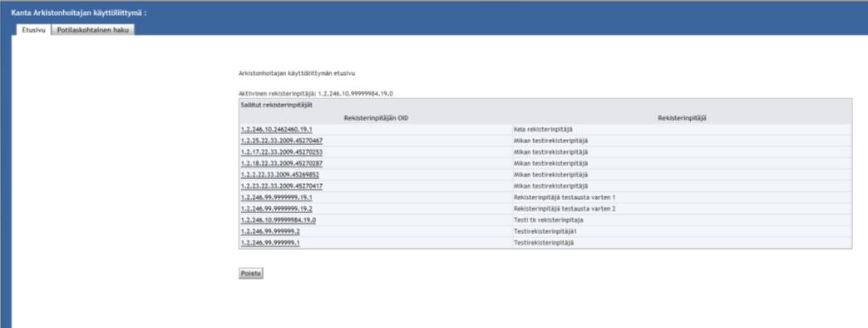This screenshot has height=328, width=868.
Task: Select OID link 1.2.25.22.33.2009.45270467
Action: click(x=282, y=141)
